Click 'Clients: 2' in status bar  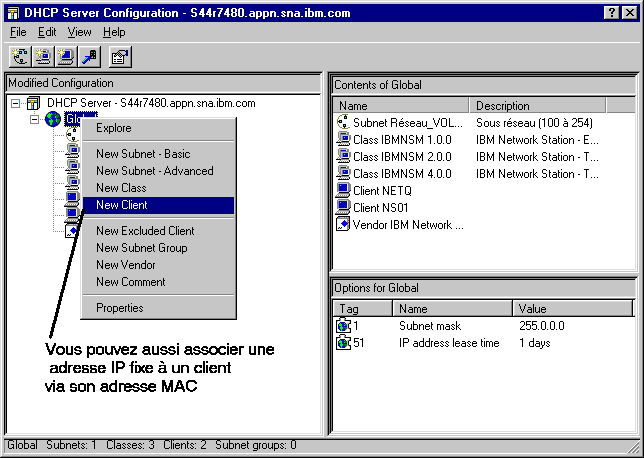(x=184, y=445)
